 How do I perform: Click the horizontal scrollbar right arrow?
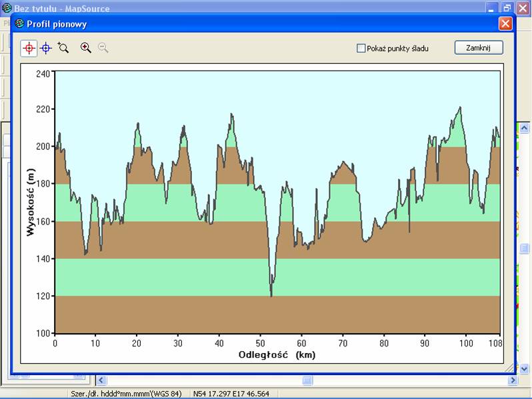(x=512, y=380)
